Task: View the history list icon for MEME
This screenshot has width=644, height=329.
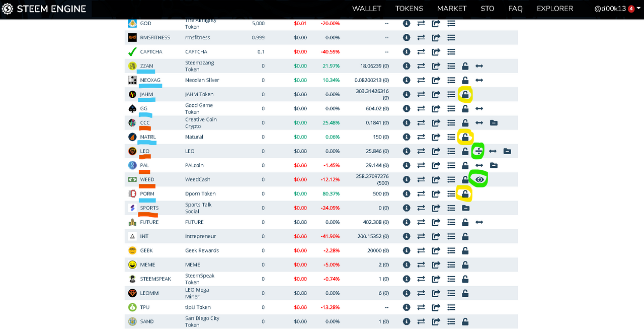Action: pyautogui.click(x=451, y=265)
